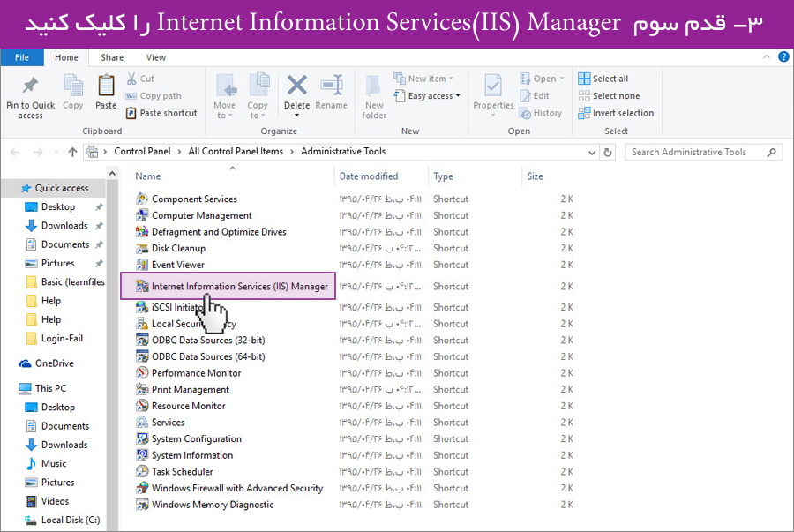Select System Configuration in the list
The image size is (794, 532).
[x=189, y=438]
